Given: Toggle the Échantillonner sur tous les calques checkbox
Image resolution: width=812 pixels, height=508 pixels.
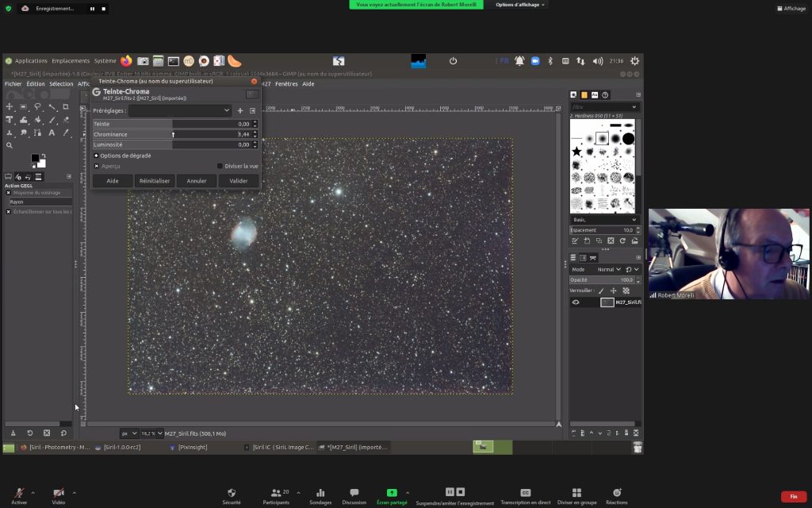Looking at the screenshot, I should 8,212.
